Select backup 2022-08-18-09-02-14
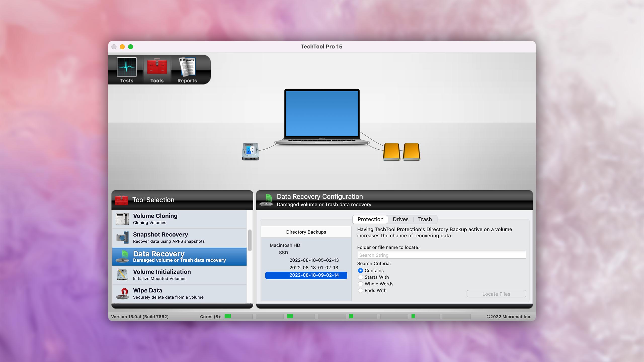The height and width of the screenshot is (362, 644). (x=306, y=275)
